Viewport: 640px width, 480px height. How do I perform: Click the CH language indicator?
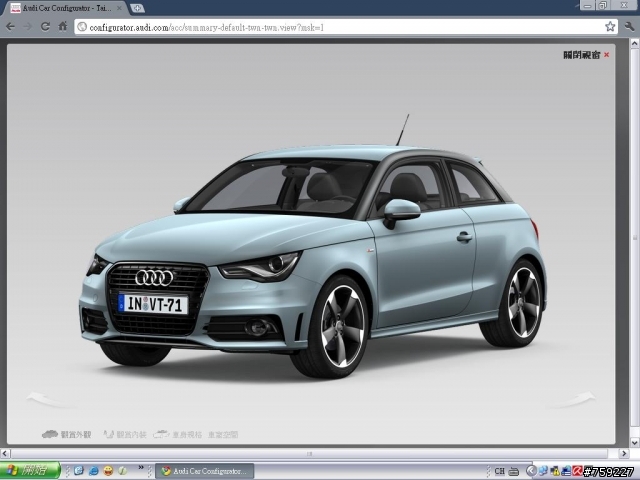click(x=500, y=471)
